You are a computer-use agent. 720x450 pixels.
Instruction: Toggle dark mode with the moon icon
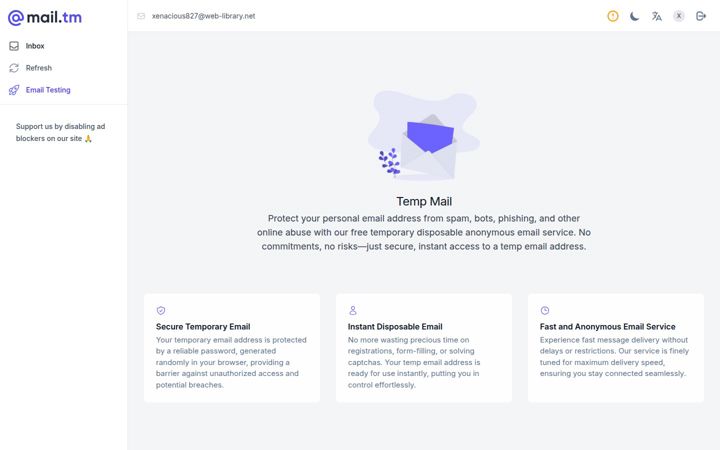coord(635,16)
